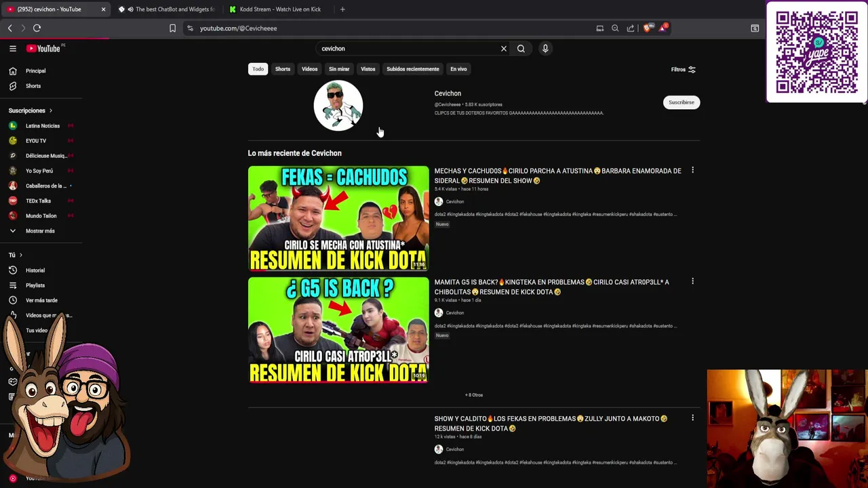Open Brave Rewards triangle icon
This screenshot has height=488, width=868.
click(x=663, y=28)
